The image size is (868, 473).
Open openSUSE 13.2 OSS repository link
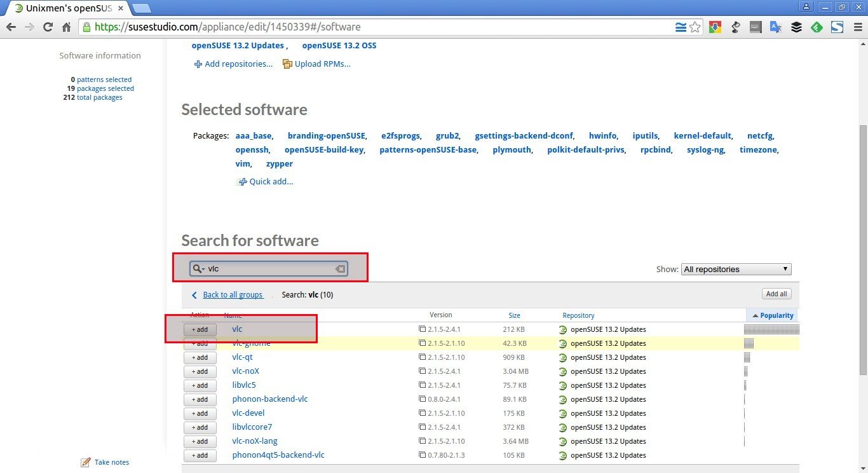pyautogui.click(x=339, y=45)
